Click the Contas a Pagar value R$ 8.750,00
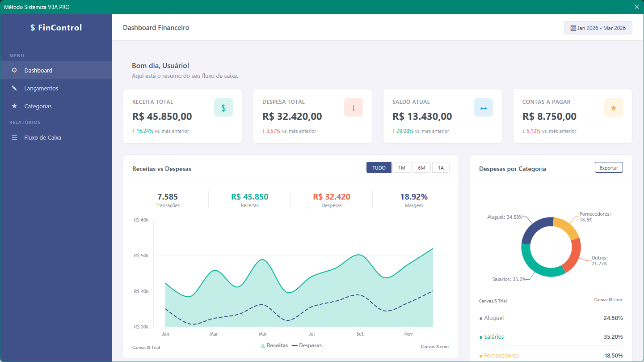The width and height of the screenshot is (644, 362). pyautogui.click(x=549, y=116)
